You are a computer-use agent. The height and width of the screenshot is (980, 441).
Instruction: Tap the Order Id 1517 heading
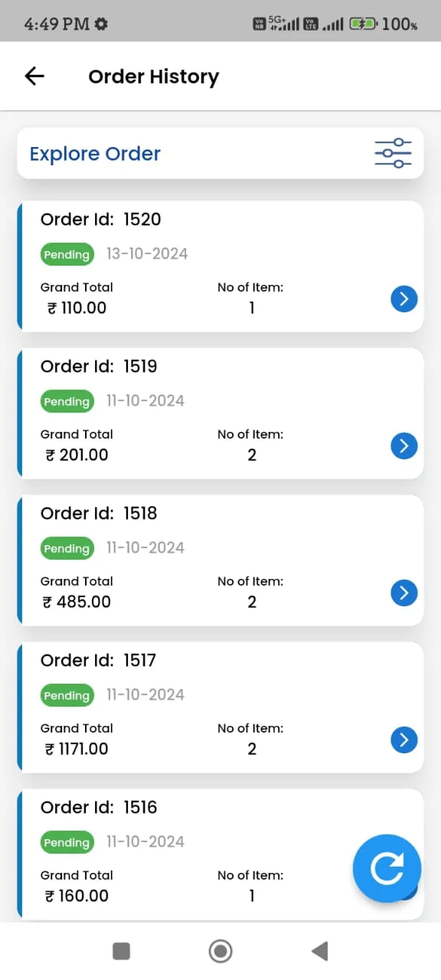(98, 660)
